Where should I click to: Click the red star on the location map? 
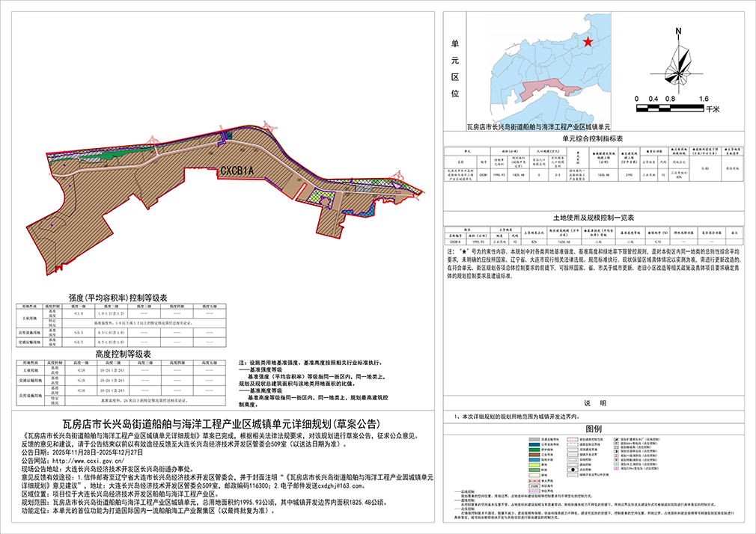(x=589, y=43)
